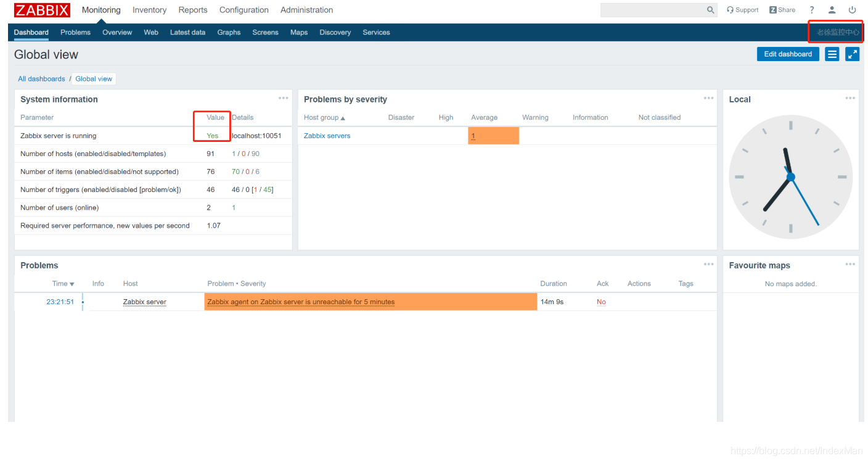Open the Screens tab
Screen dimensions: 868x462
click(x=265, y=32)
